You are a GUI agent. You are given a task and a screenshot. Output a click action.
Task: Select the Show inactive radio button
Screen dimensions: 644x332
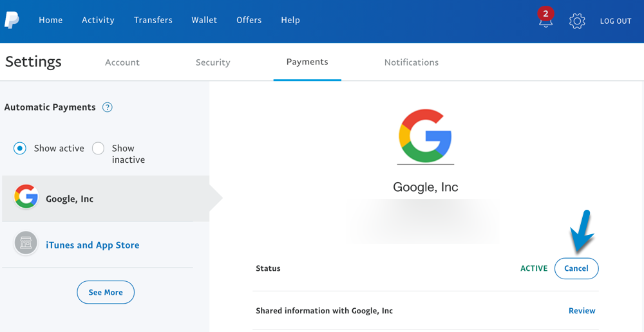click(98, 148)
